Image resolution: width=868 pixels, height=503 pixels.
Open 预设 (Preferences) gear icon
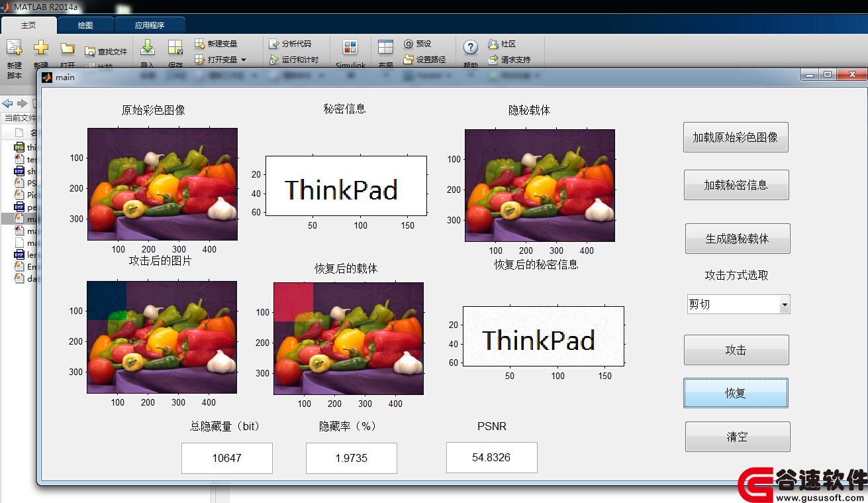click(x=409, y=44)
